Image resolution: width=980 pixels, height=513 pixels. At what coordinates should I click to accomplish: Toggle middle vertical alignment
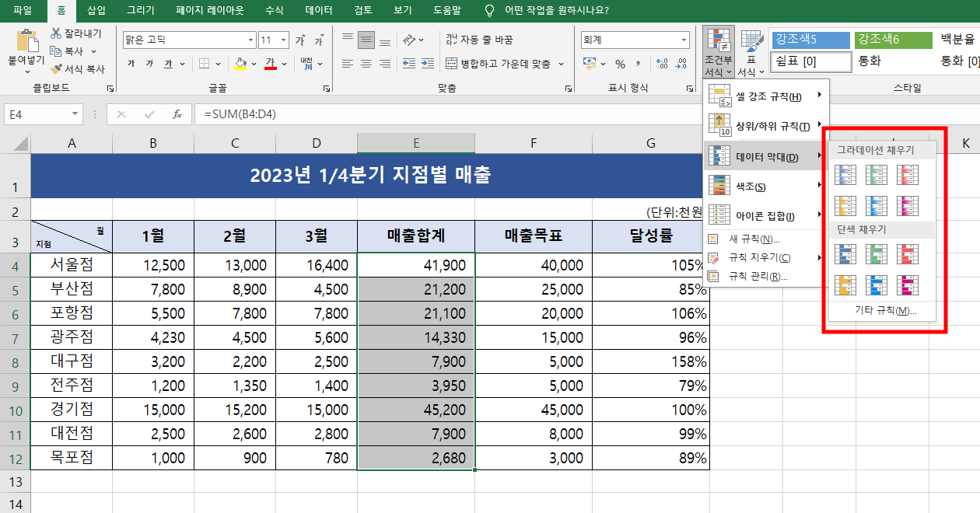[x=366, y=39]
